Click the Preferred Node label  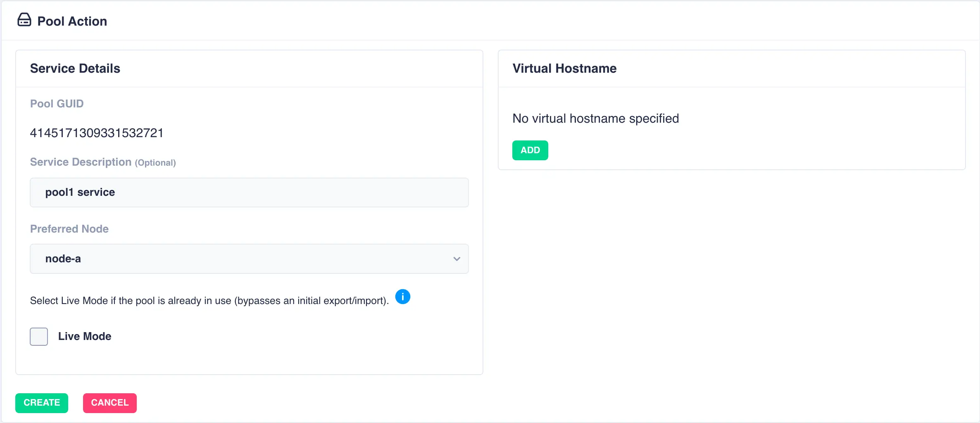click(69, 229)
